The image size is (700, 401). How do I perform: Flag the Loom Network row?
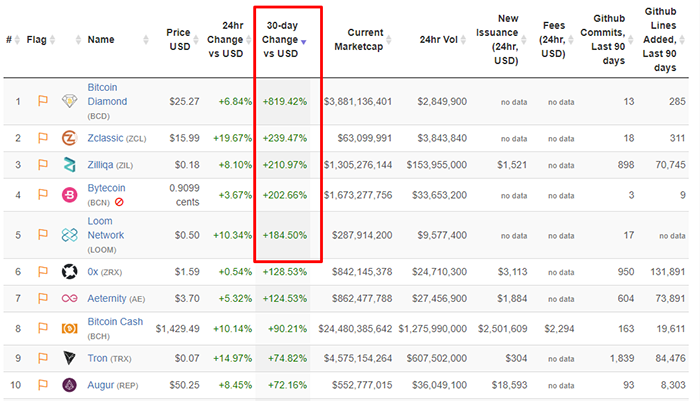pos(42,235)
